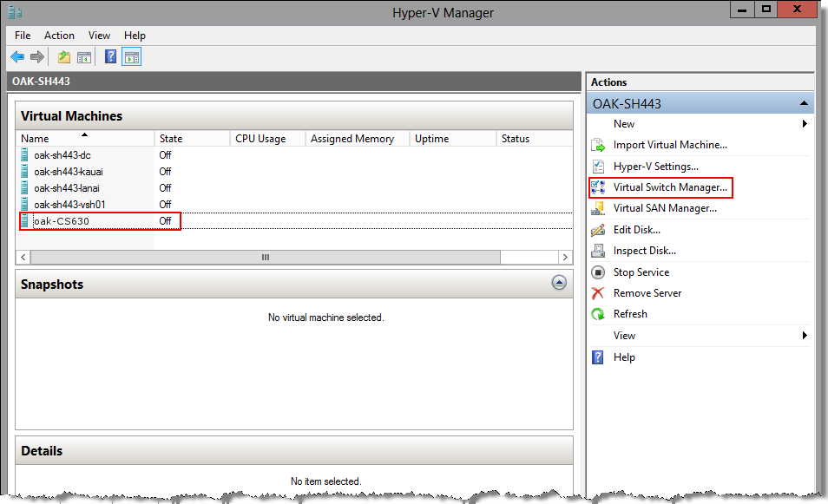Image resolution: width=828 pixels, height=504 pixels.
Task: Click the oak-sh443-lanai server icon
Action: coord(24,187)
